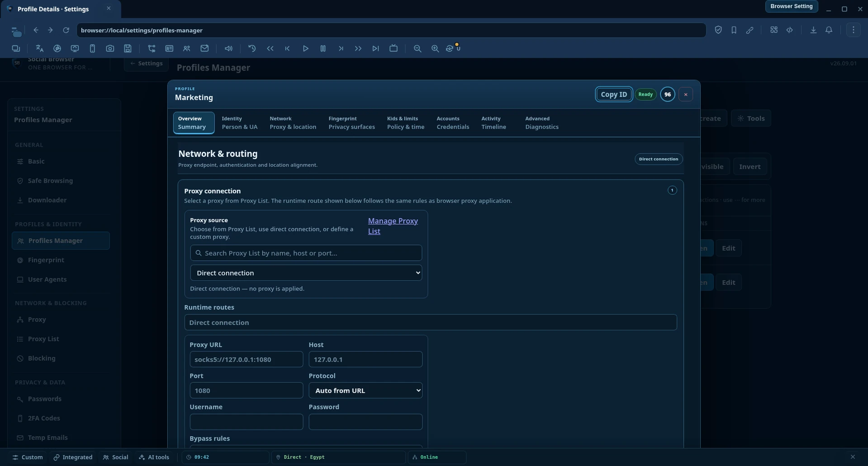Click the floppy-disk save icon
868x466 pixels.
pos(128,48)
